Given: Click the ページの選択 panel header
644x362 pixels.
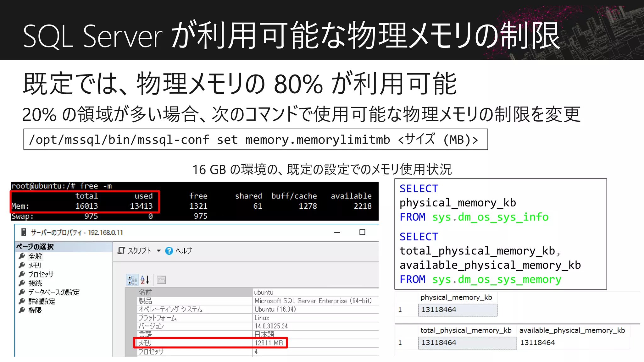Looking at the screenshot, I should point(64,247).
